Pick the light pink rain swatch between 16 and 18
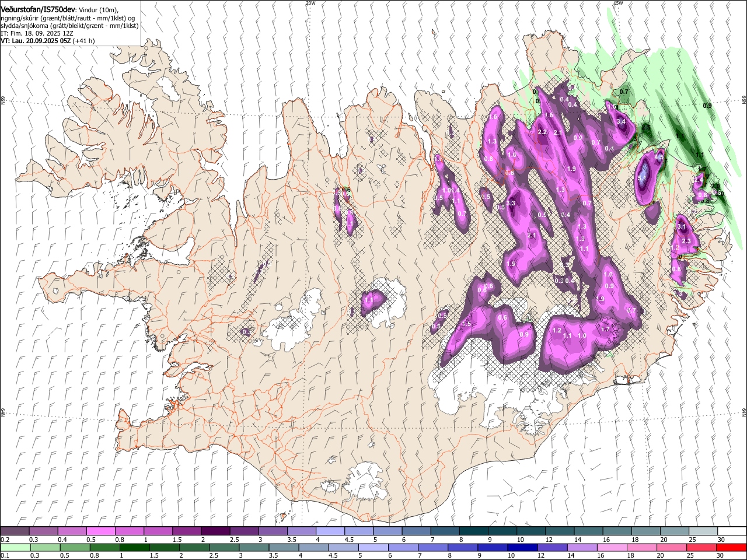This screenshot has width=747, height=560. (611, 547)
